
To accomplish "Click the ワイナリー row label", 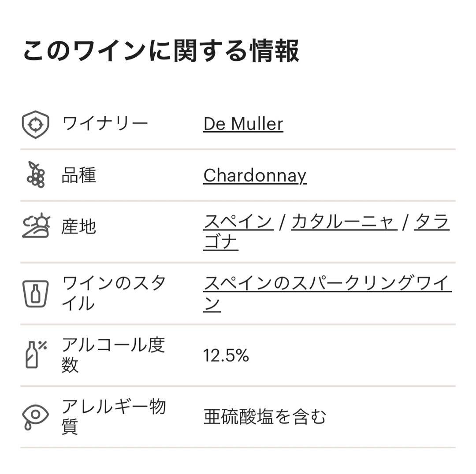I will click(x=105, y=124).
